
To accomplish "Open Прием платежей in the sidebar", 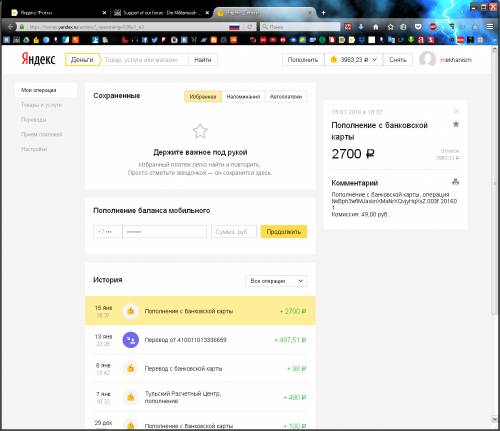I will tap(41, 134).
